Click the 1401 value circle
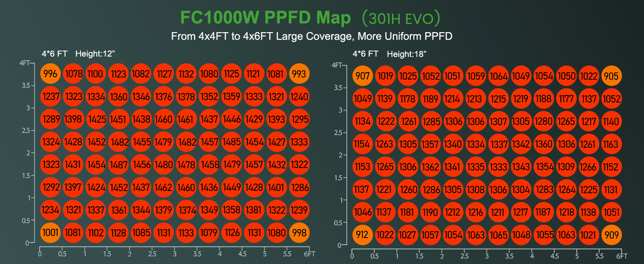This screenshot has width=644, height=264. 277,188
